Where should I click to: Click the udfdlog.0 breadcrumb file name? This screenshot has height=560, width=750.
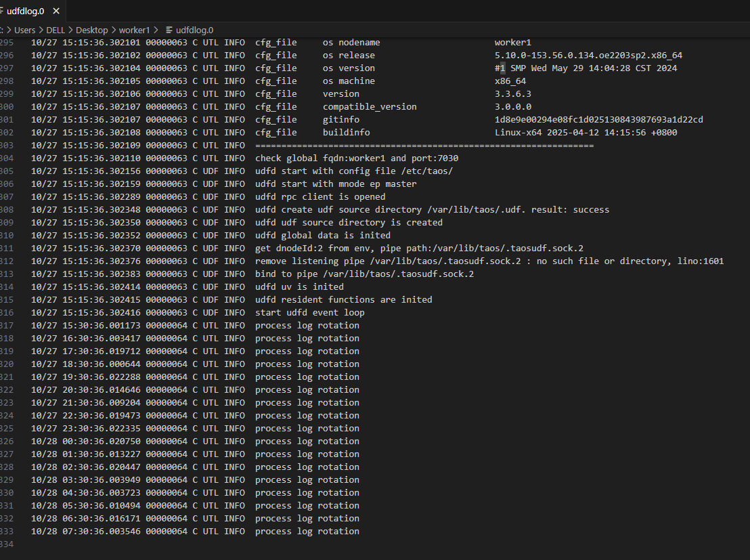tap(194, 30)
